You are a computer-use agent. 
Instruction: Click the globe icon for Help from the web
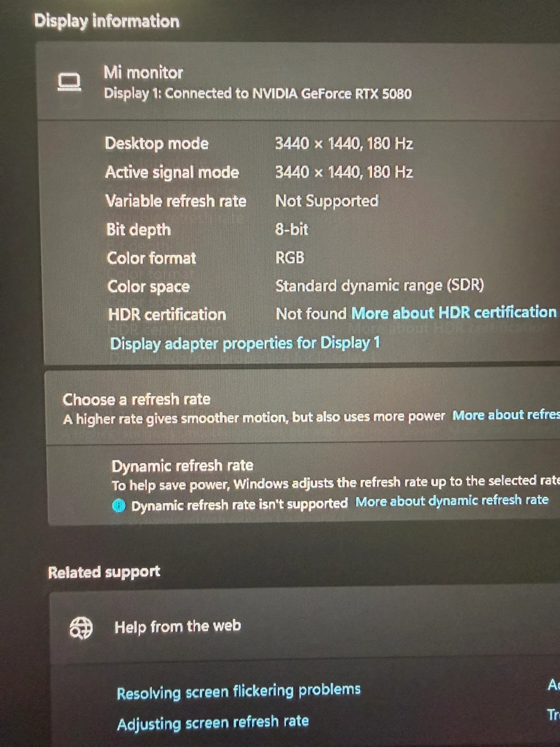coord(81,628)
